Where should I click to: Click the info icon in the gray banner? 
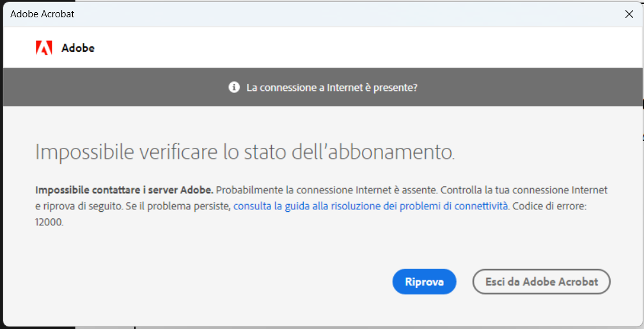234,87
